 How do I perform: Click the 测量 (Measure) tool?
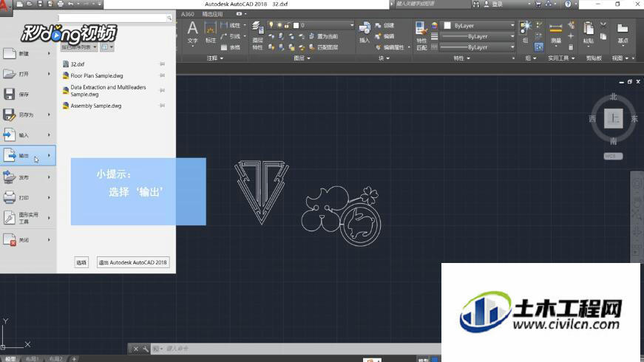pos(556,33)
